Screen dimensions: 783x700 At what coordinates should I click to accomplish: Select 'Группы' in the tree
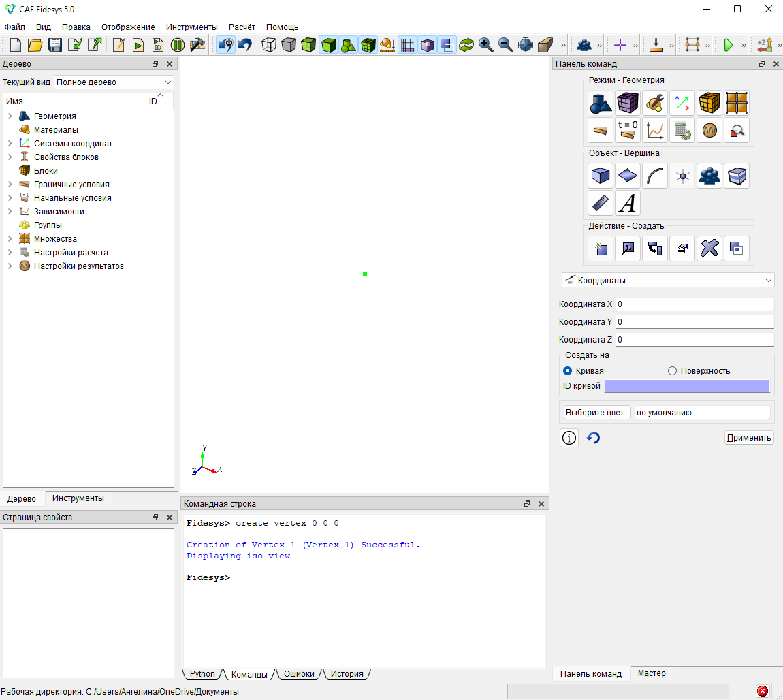tap(48, 225)
